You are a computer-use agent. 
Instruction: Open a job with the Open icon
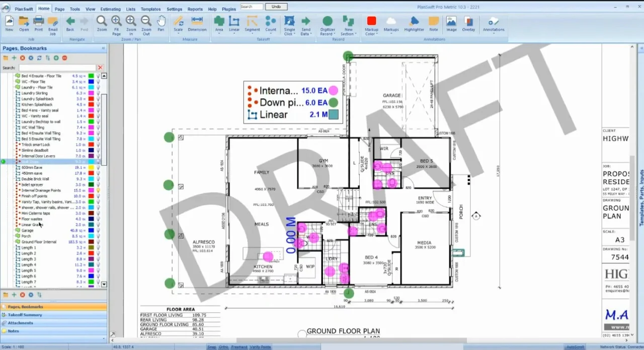click(24, 24)
